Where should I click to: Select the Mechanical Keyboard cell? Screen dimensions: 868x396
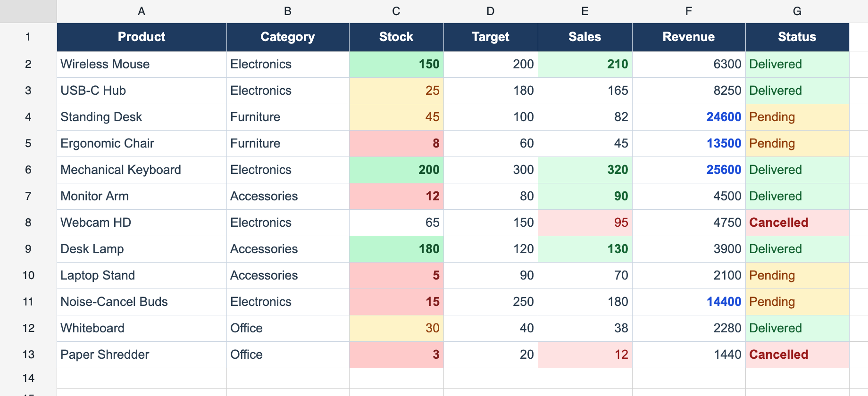tap(142, 170)
